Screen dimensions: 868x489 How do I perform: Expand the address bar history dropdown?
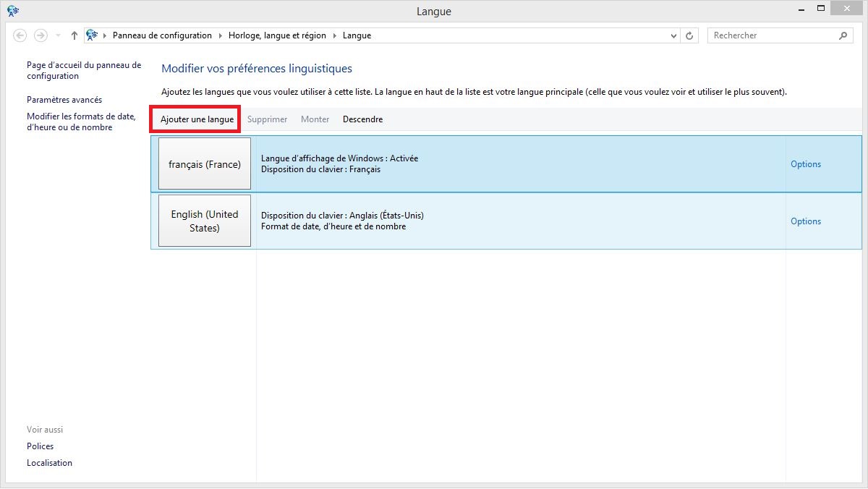pos(673,35)
